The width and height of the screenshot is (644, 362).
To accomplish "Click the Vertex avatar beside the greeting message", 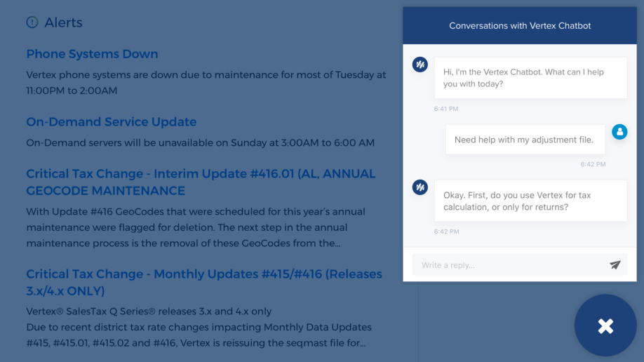I will [420, 65].
